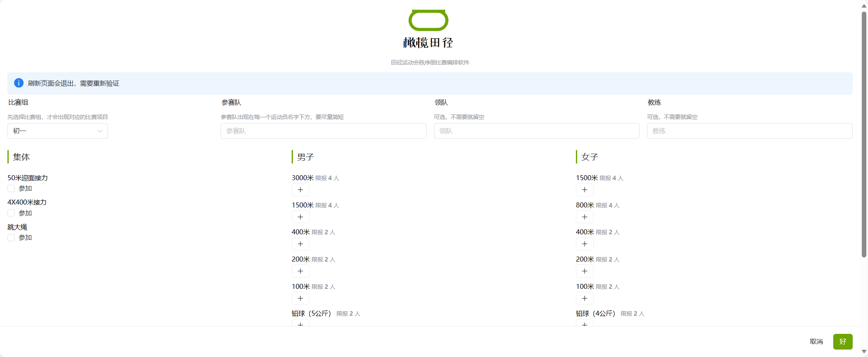Click the 教练 input field
This screenshot has width=868, height=357.
click(x=750, y=131)
